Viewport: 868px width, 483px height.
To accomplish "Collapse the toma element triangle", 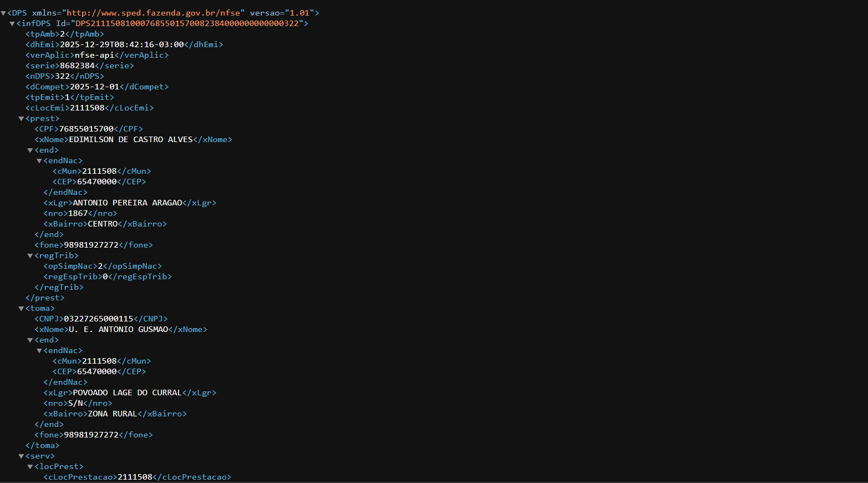I will (21, 309).
